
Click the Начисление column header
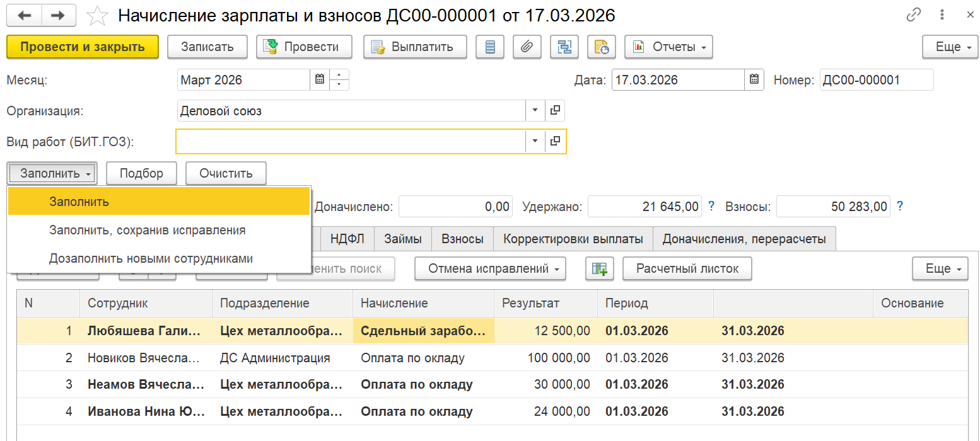tap(423, 303)
